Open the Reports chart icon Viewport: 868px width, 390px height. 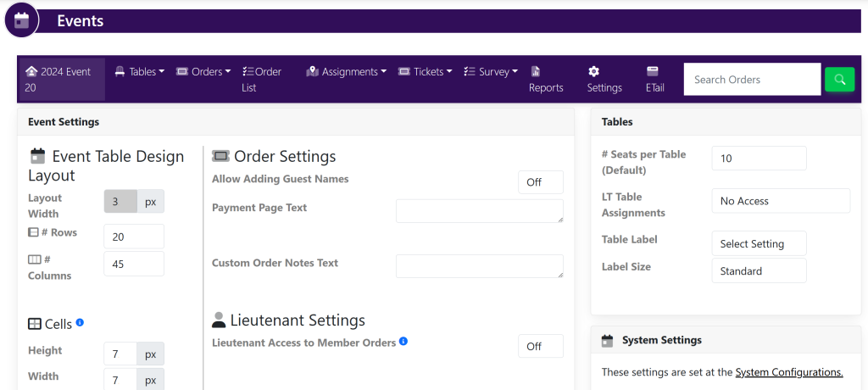tap(536, 71)
